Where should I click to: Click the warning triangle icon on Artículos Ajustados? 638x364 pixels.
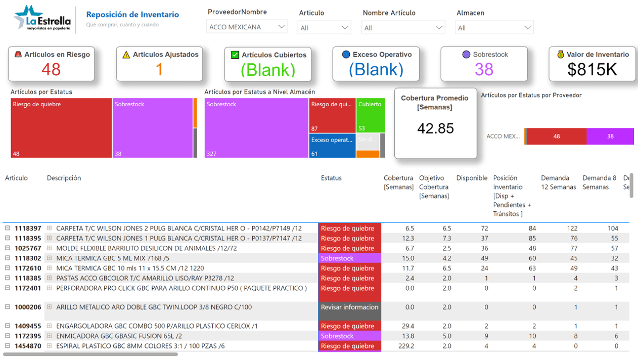(126, 55)
